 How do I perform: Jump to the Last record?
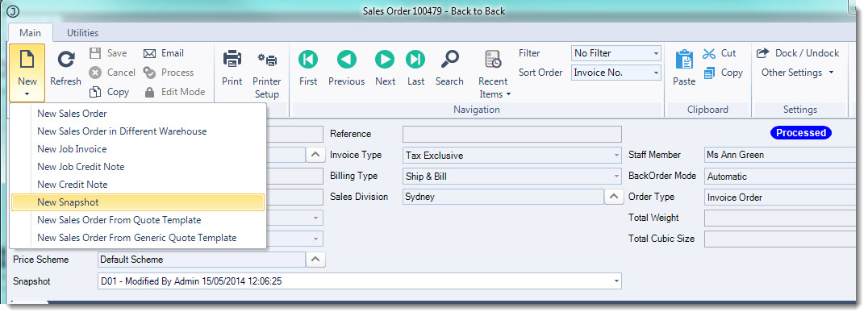415,59
